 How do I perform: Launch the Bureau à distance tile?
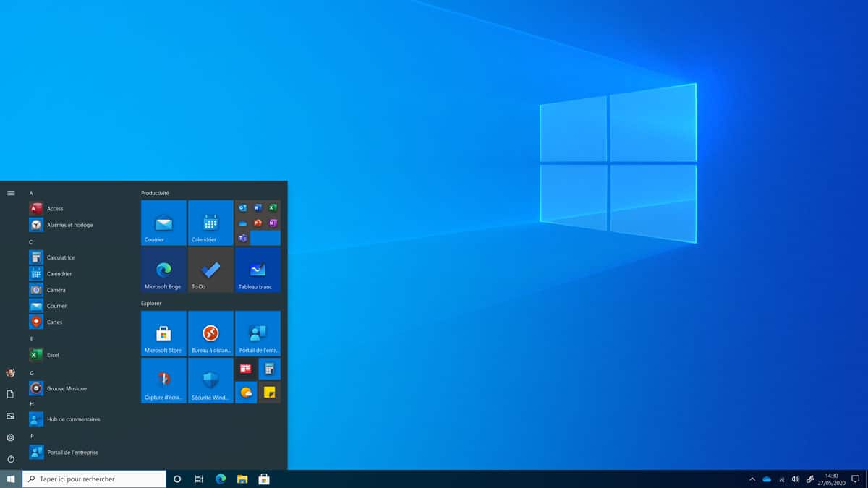tap(210, 333)
